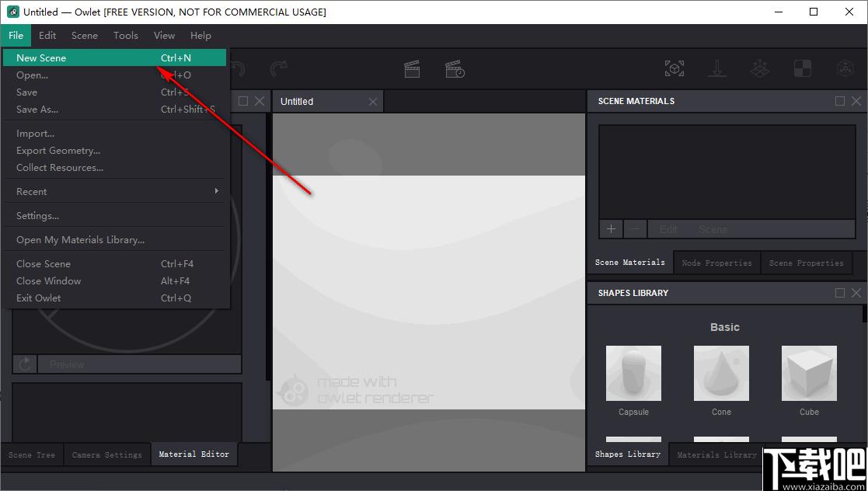868x491 pixels.
Task: Select the Cone shape thumbnail
Action: pos(721,374)
